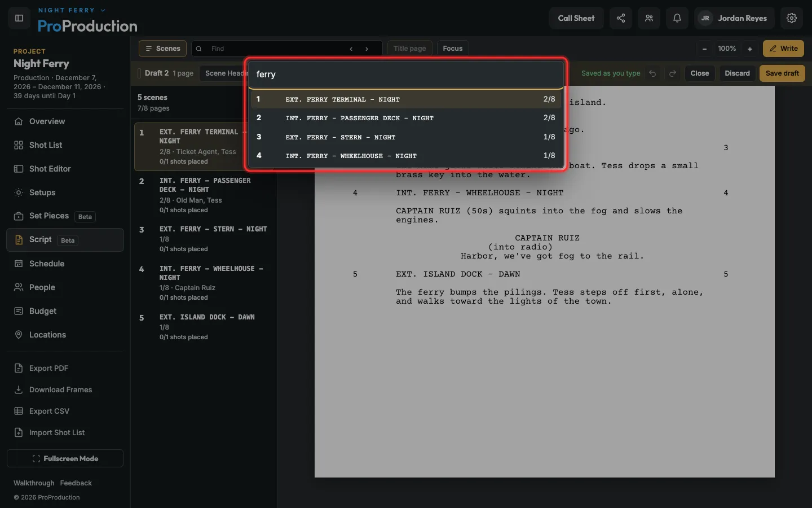Open the notifications bell
Screen dimensions: 812x508
[x=677, y=18]
